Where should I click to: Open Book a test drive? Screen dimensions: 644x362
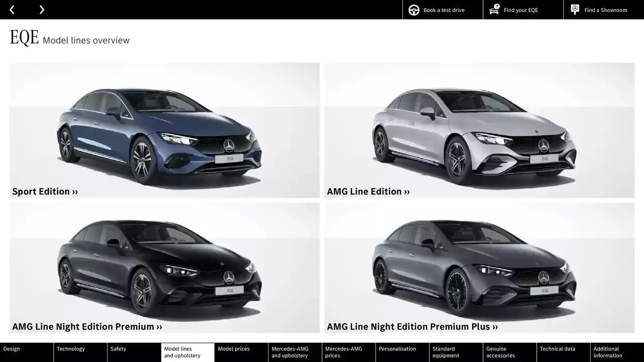[444, 10]
